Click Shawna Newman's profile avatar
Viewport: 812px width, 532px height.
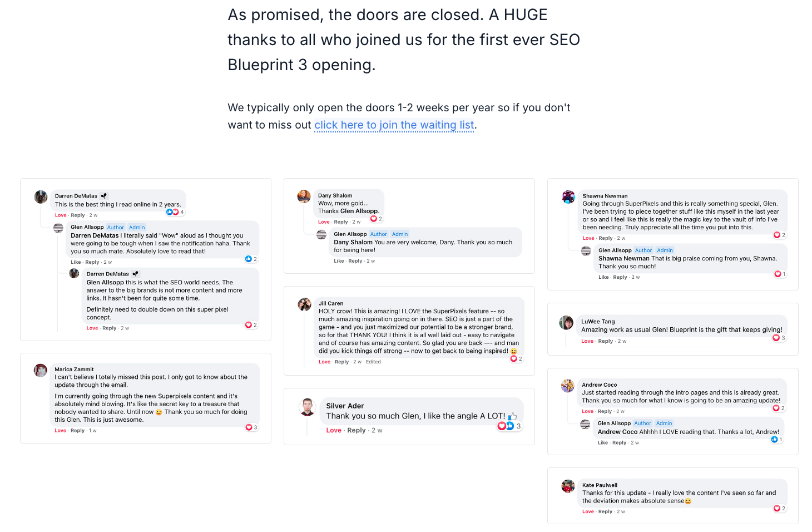coord(568,196)
